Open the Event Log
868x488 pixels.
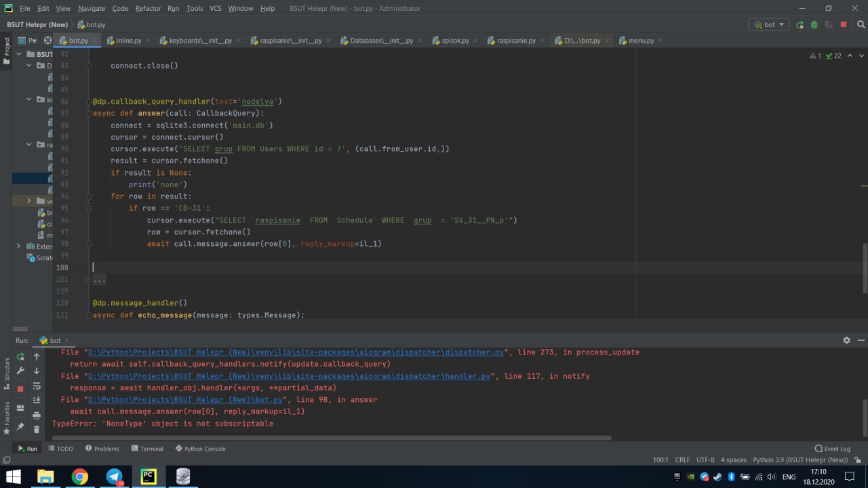(832, 449)
